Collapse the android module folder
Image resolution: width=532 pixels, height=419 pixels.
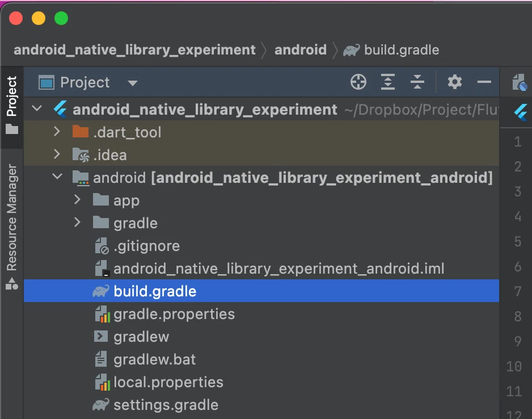(x=58, y=176)
